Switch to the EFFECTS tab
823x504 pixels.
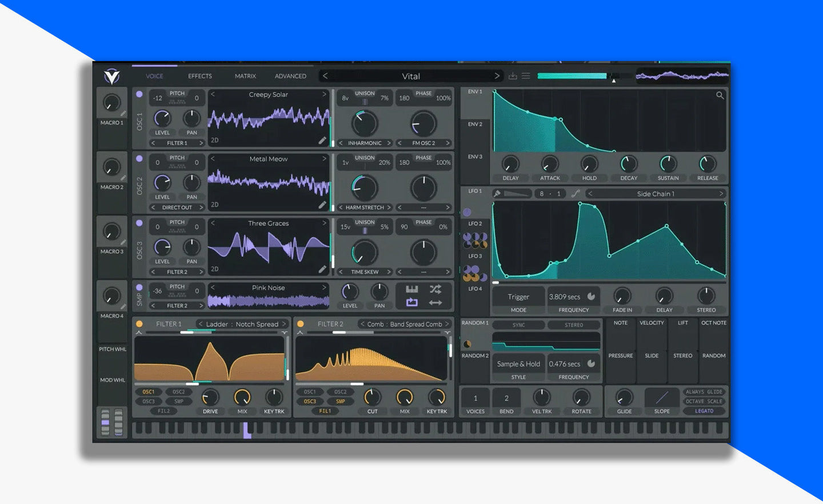[x=200, y=76]
